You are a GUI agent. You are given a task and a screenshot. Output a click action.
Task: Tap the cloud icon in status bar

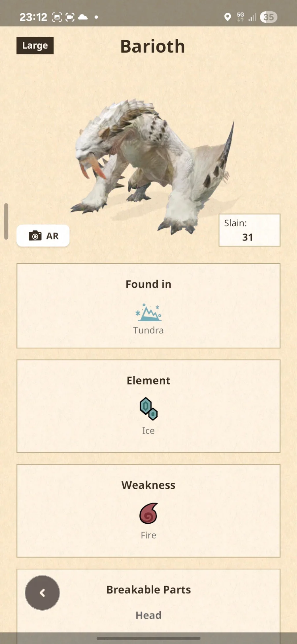click(83, 17)
